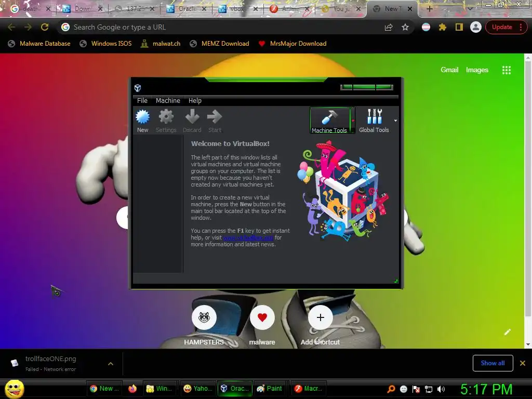Toggle the Chrome side panel icon
The image size is (532, 399).
pyautogui.click(x=459, y=27)
